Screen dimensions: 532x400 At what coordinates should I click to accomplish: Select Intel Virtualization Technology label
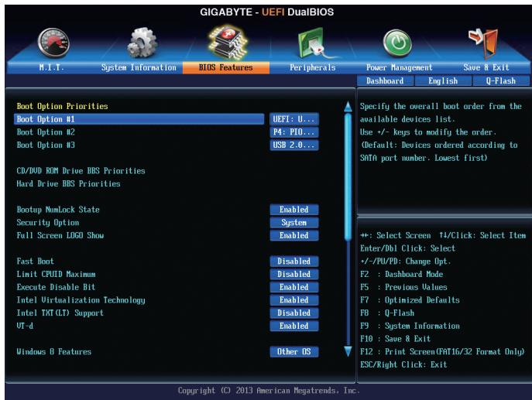(81, 300)
